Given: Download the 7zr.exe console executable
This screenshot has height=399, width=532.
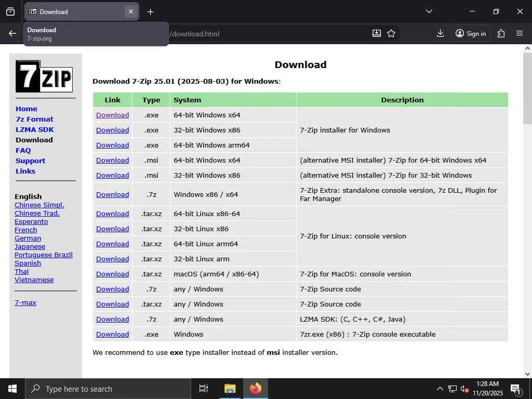Looking at the screenshot, I should click(x=112, y=335).
